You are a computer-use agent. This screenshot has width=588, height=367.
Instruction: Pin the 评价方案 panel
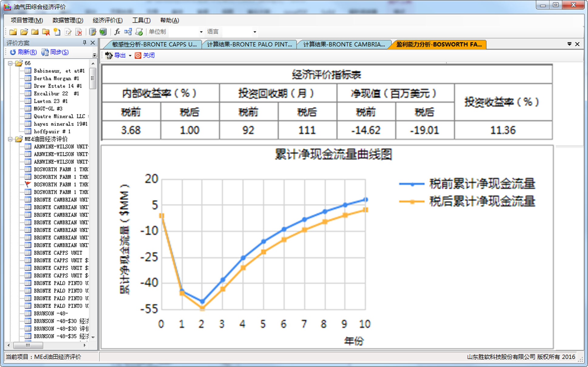pyautogui.click(x=85, y=43)
